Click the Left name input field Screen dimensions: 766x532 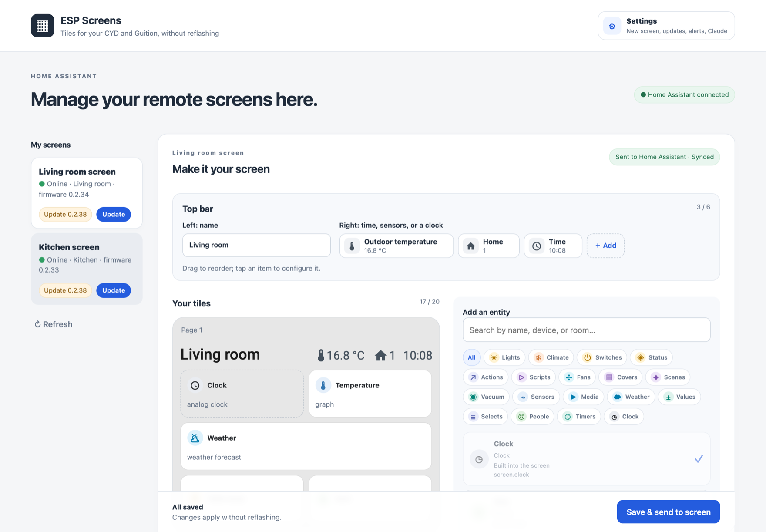256,245
